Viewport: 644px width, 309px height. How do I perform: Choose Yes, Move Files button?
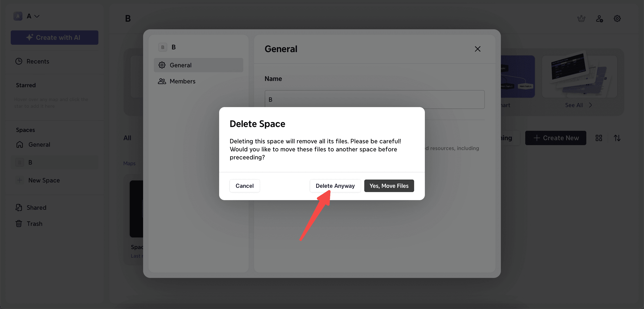pos(389,186)
